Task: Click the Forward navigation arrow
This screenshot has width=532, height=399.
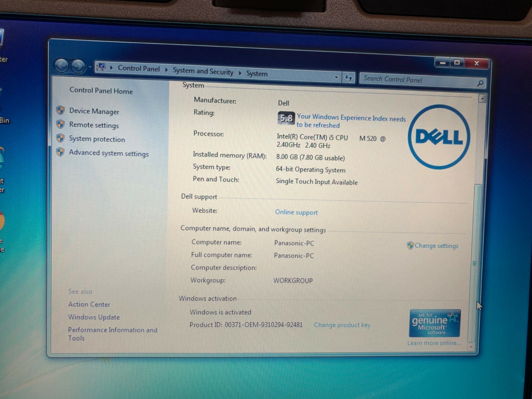Action: tap(78, 66)
